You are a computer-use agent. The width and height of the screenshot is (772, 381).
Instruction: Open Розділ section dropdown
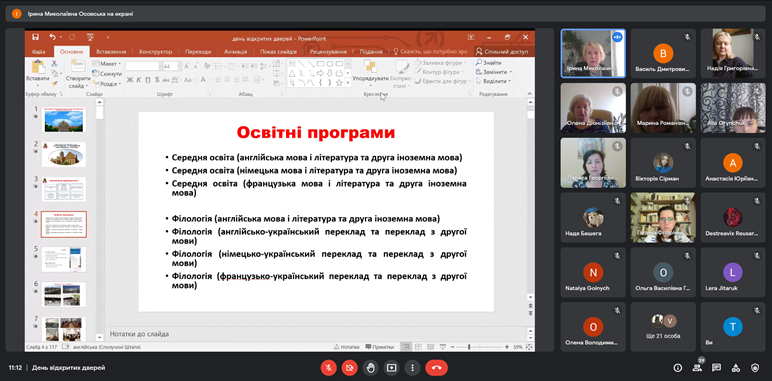point(106,84)
